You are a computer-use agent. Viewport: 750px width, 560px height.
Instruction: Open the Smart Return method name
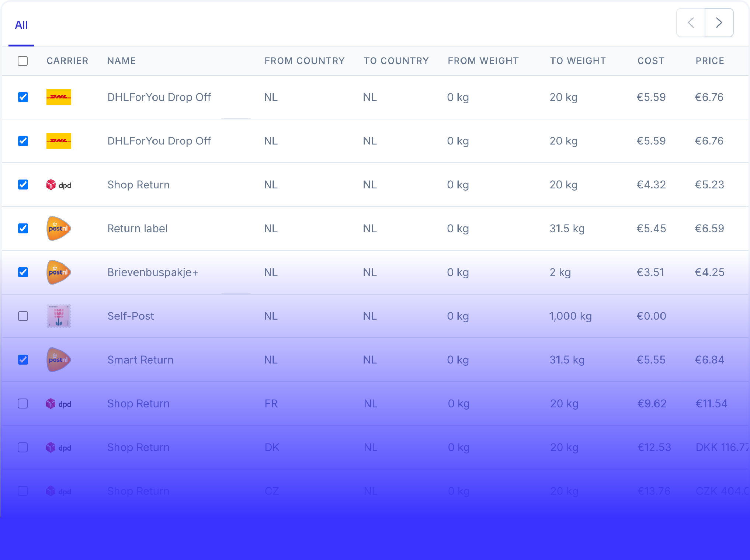pos(140,360)
